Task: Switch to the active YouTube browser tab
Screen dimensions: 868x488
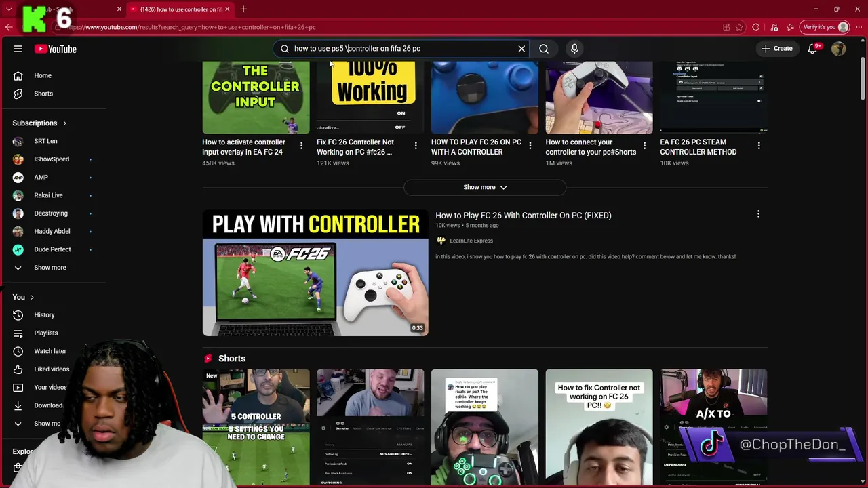Action: tap(180, 9)
